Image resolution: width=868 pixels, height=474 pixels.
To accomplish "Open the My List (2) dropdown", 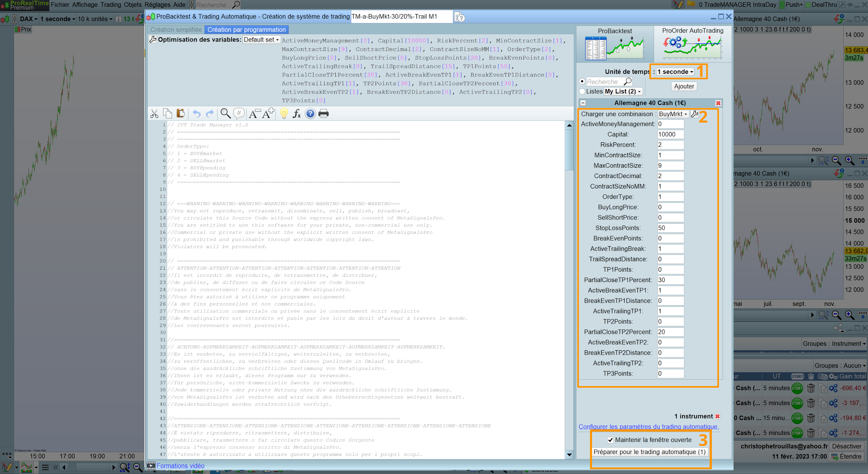I will [623, 91].
